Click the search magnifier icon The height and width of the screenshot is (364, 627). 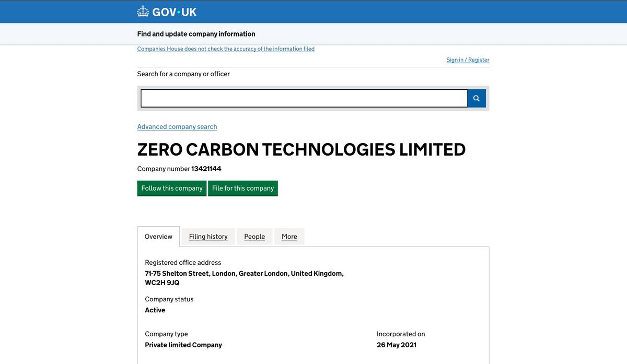(x=475, y=98)
